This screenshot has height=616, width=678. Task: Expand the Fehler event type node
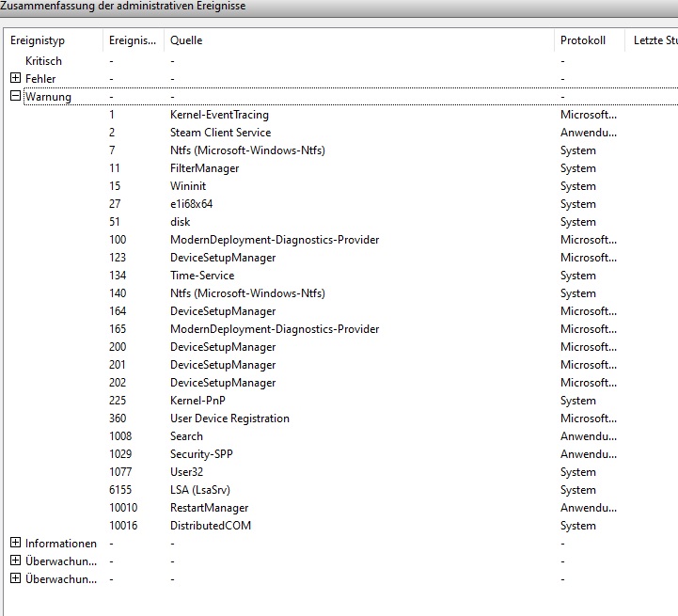[15, 78]
